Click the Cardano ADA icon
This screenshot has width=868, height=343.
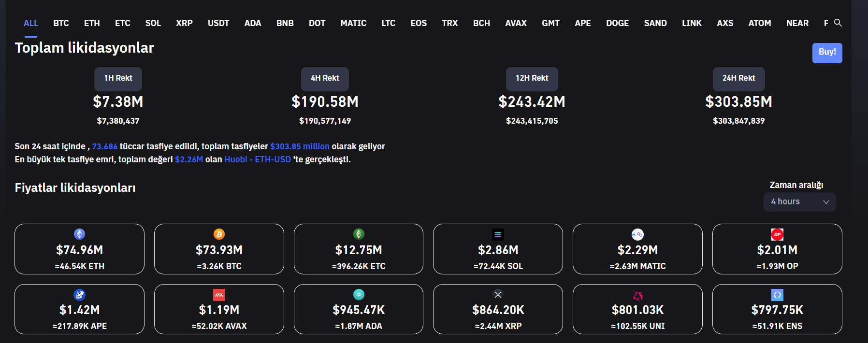[359, 294]
